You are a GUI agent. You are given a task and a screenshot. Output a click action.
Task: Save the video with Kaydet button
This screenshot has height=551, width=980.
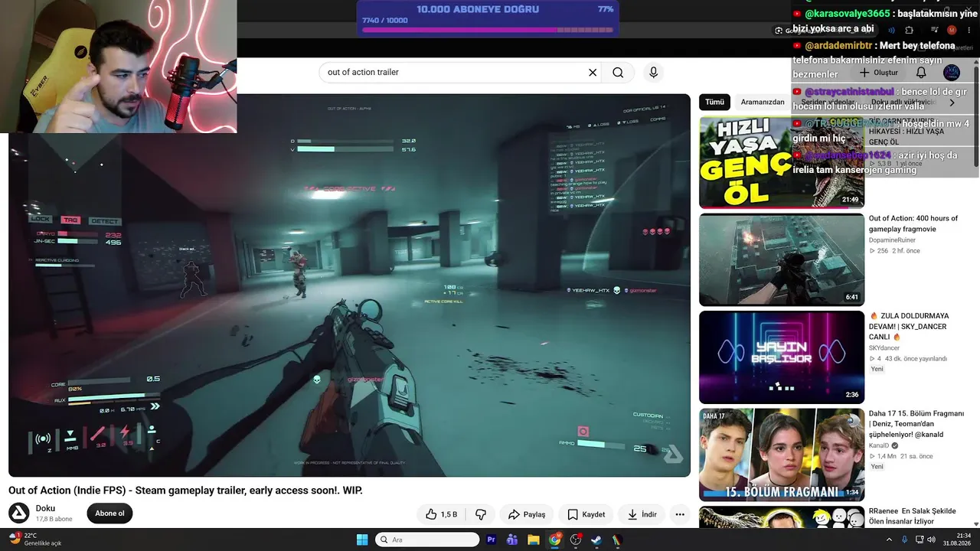(x=586, y=514)
